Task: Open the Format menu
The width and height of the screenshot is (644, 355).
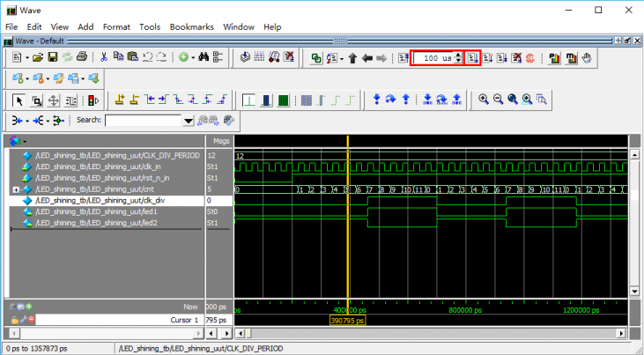Action: [x=116, y=27]
